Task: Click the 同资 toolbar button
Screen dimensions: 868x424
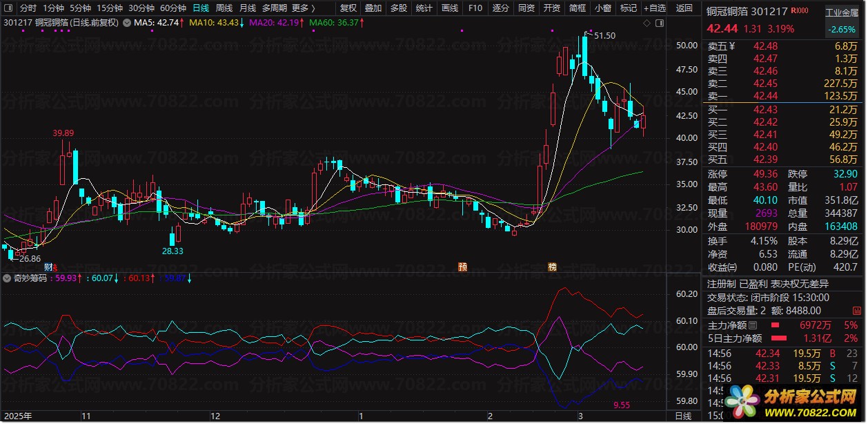Action: 526,8
